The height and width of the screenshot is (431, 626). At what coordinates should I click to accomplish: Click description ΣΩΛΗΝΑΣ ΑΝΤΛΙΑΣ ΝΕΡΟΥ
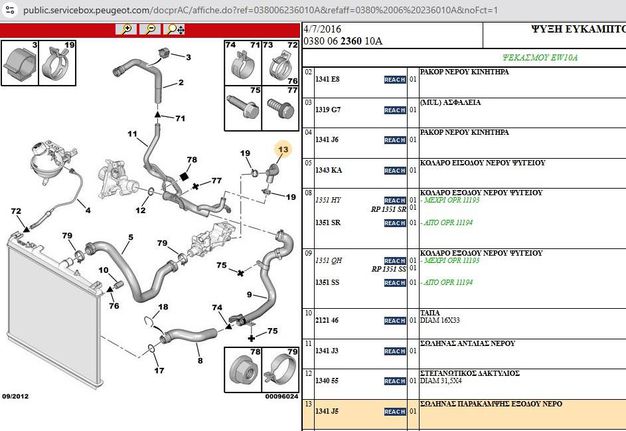(468, 344)
